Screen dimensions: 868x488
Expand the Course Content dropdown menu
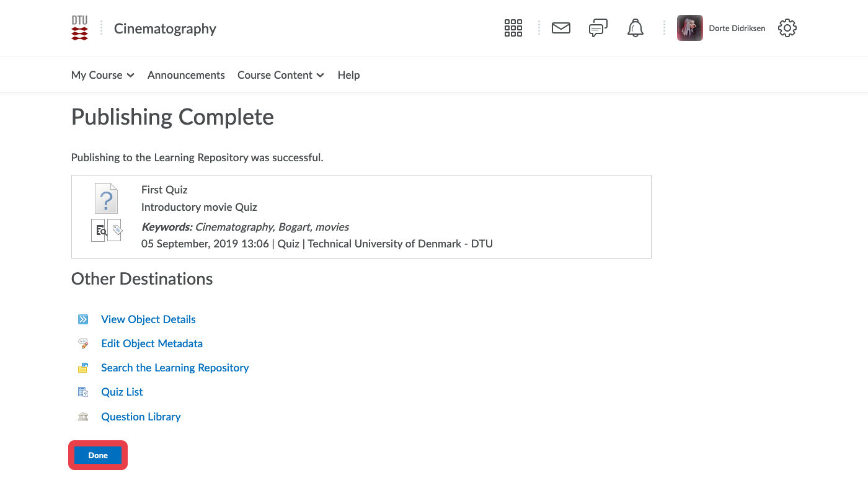pyautogui.click(x=280, y=75)
